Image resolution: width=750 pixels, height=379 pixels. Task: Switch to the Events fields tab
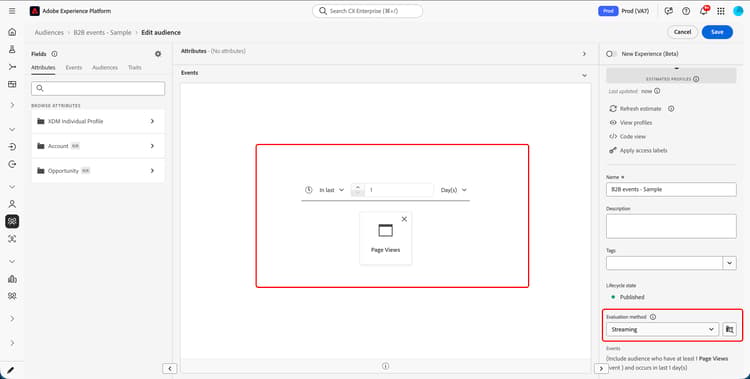74,67
